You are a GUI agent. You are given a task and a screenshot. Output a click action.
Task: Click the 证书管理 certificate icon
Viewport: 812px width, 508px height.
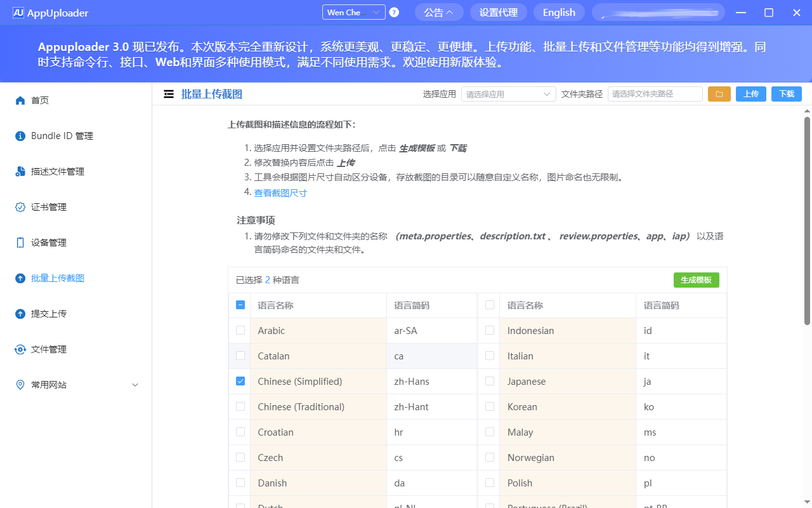[x=20, y=206]
